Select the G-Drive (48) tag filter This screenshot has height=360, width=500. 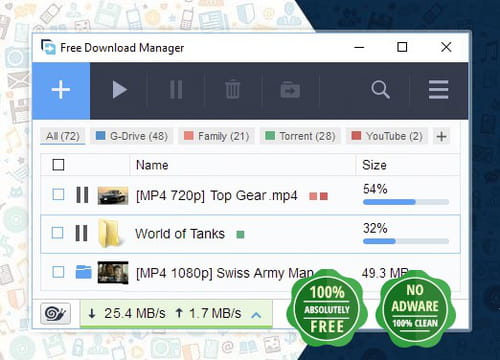(x=132, y=136)
